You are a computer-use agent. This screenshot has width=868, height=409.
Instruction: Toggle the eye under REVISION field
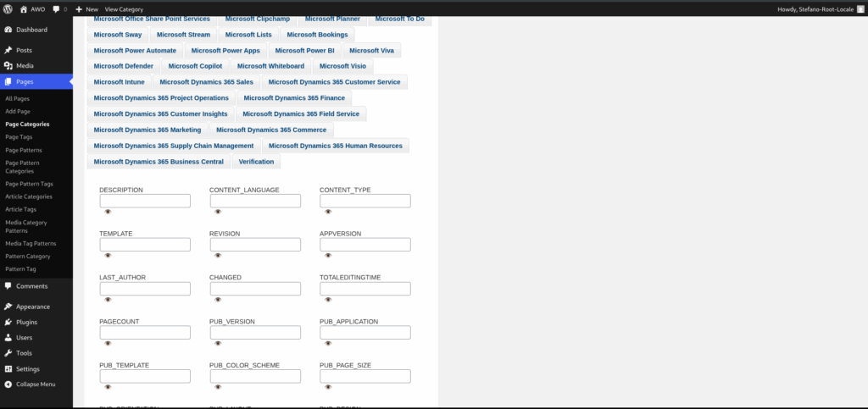(218, 256)
